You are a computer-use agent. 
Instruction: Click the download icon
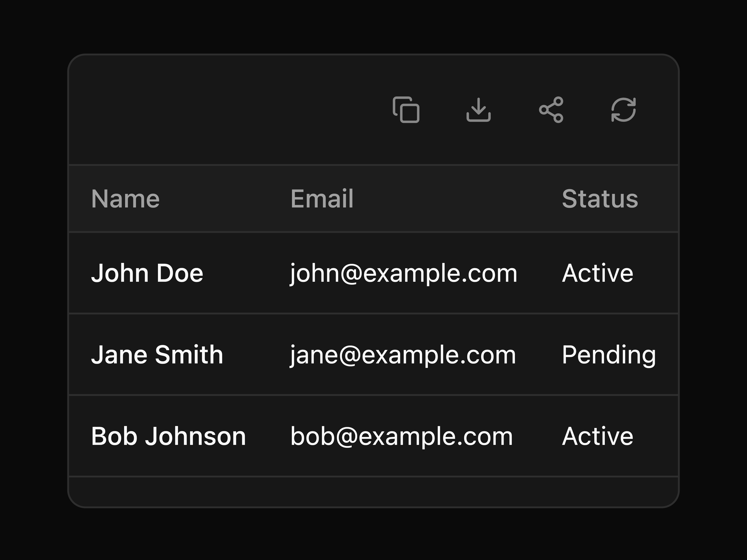click(479, 110)
